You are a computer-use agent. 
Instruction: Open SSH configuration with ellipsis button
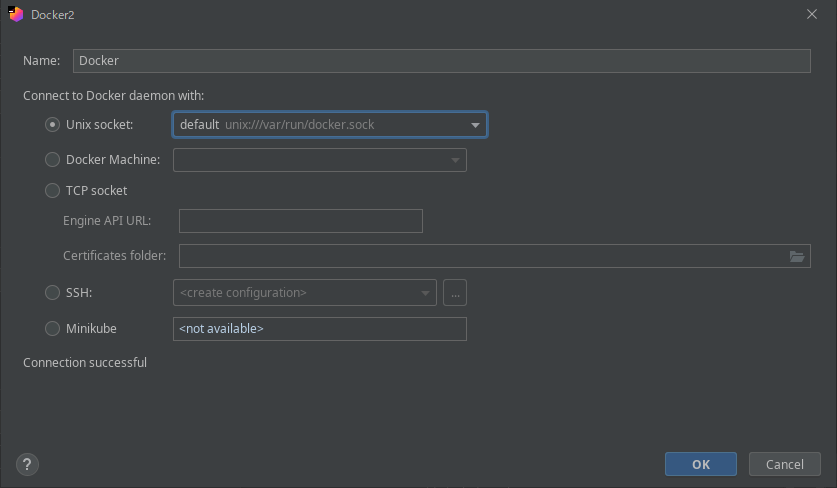click(x=455, y=293)
